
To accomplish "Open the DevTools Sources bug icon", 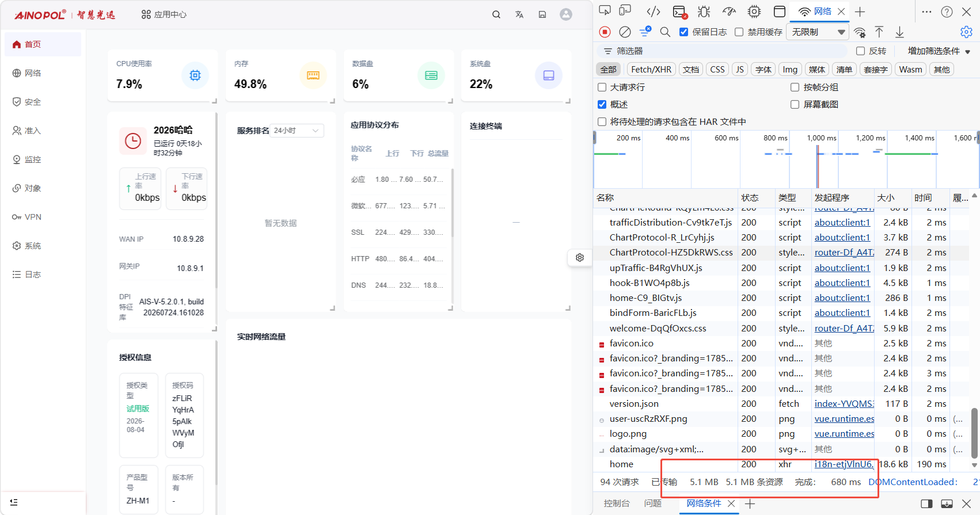I will (x=704, y=12).
